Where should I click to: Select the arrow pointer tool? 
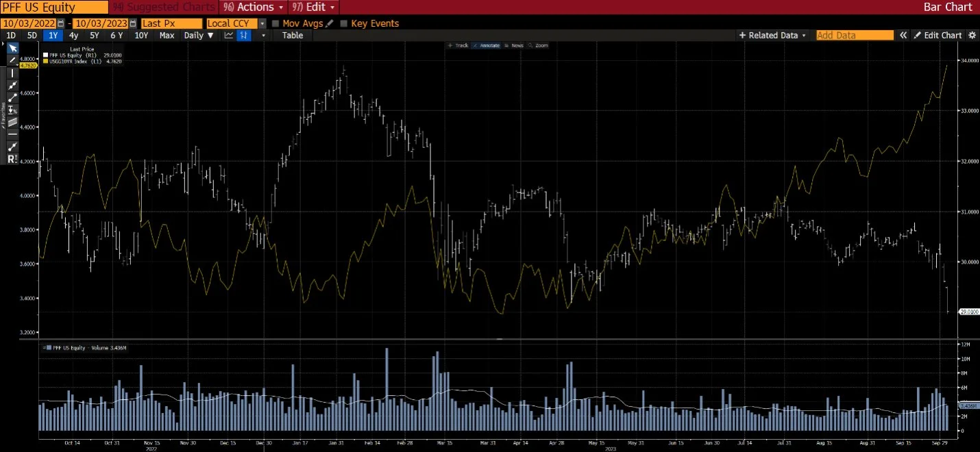click(x=12, y=49)
